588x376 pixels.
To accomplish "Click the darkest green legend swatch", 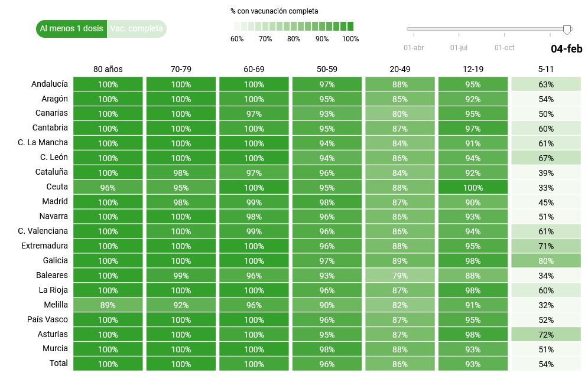I will pos(350,26).
